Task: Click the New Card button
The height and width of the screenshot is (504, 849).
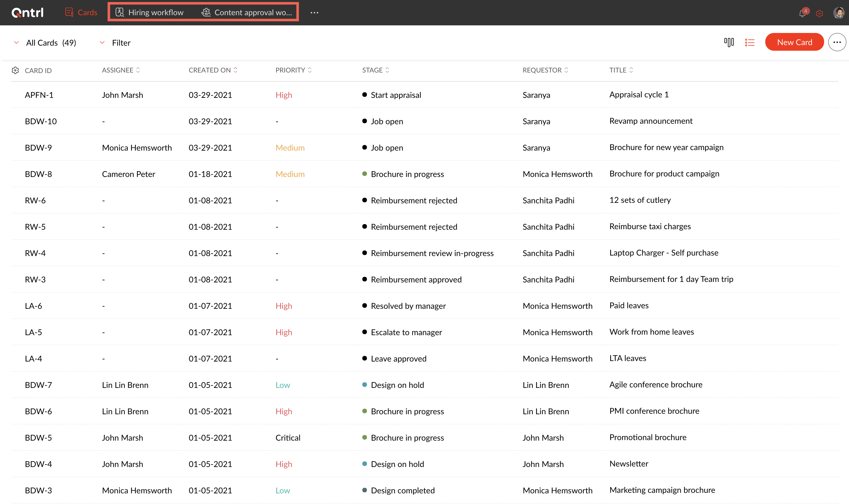Action: pos(794,42)
